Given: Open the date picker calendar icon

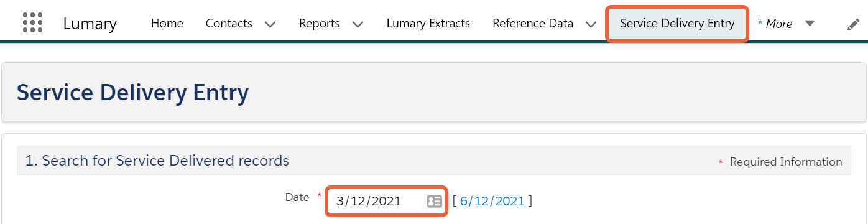Looking at the screenshot, I should pyautogui.click(x=434, y=201).
